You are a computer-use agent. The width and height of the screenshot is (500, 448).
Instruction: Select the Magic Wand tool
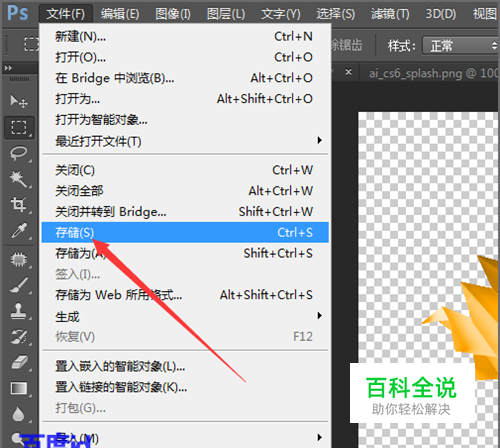(x=19, y=179)
